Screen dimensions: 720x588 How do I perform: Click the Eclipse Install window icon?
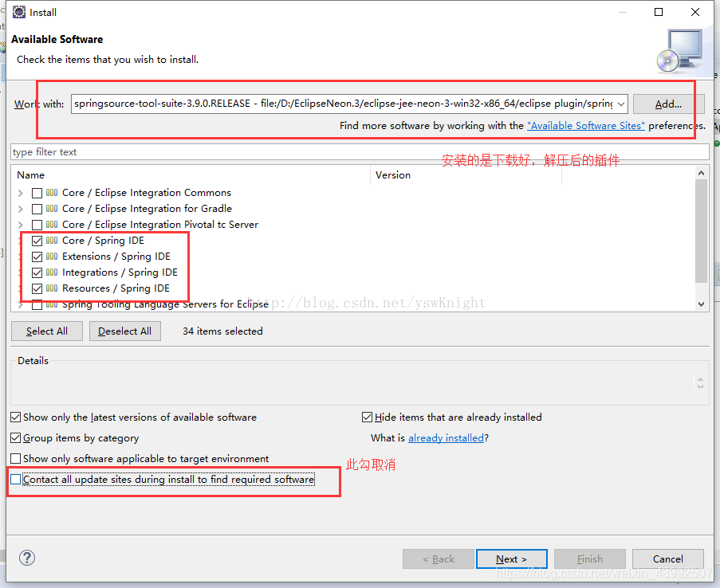19,12
